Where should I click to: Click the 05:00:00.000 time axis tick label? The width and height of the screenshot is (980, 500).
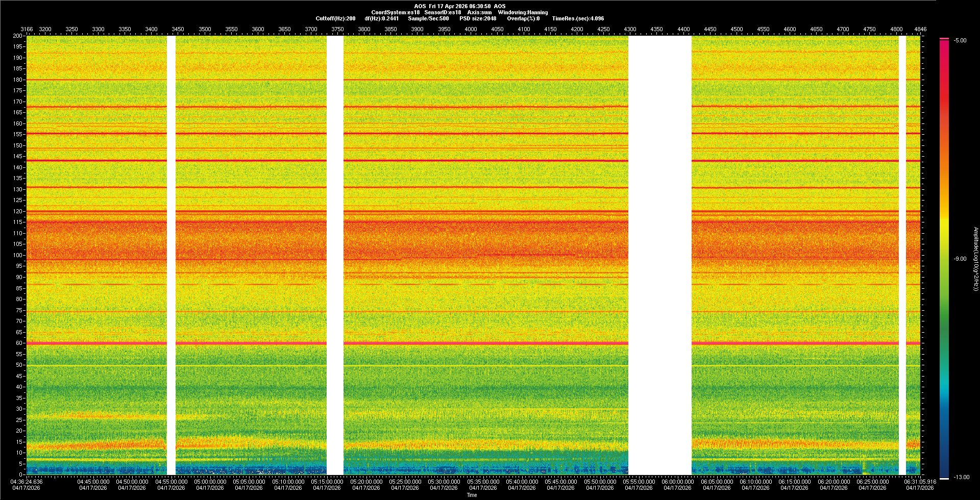pyautogui.click(x=210, y=482)
